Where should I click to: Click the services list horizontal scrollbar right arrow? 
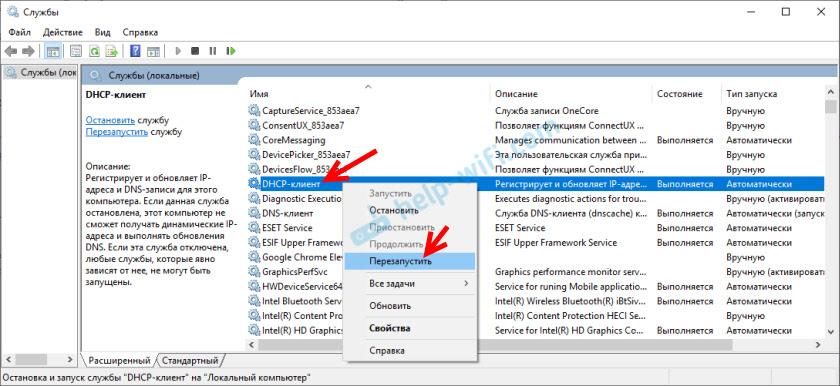(819, 344)
